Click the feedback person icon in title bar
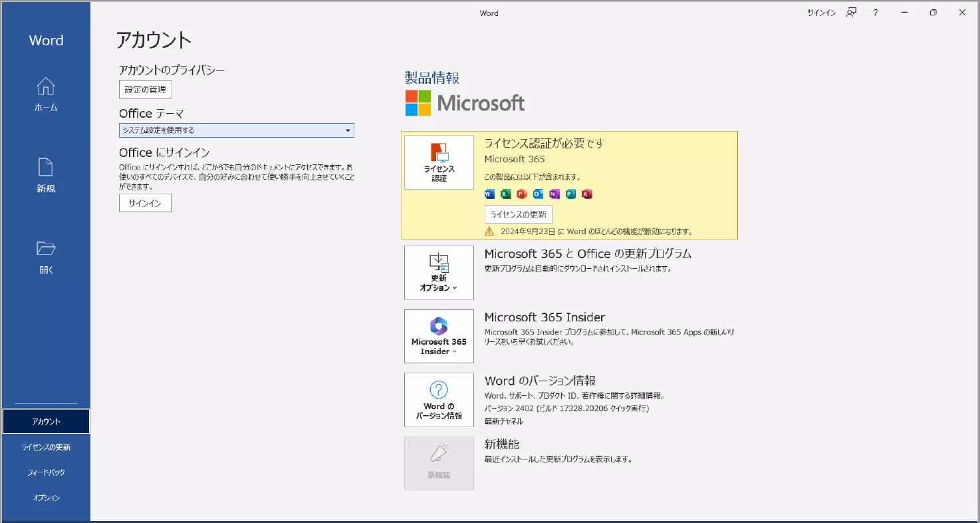The image size is (980, 523). (x=851, y=13)
